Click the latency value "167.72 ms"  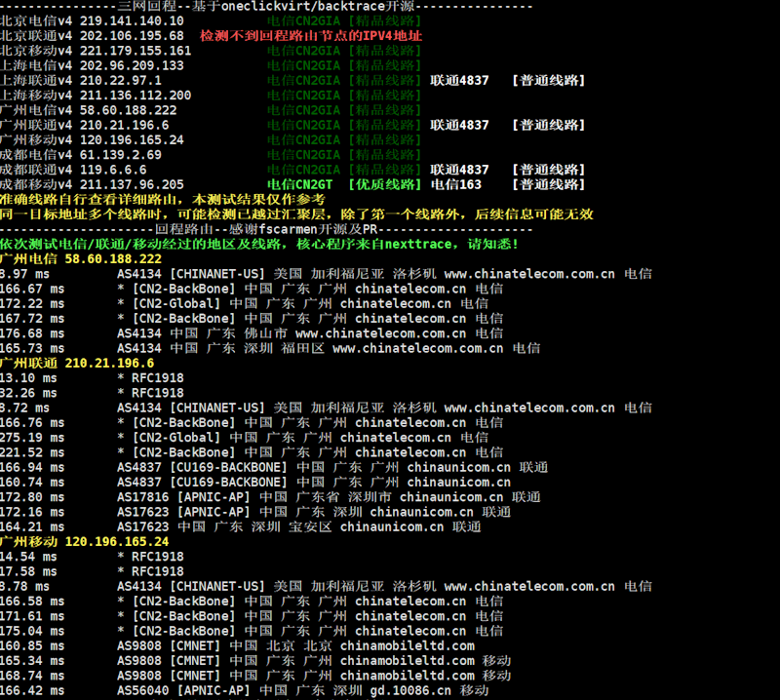(32, 320)
